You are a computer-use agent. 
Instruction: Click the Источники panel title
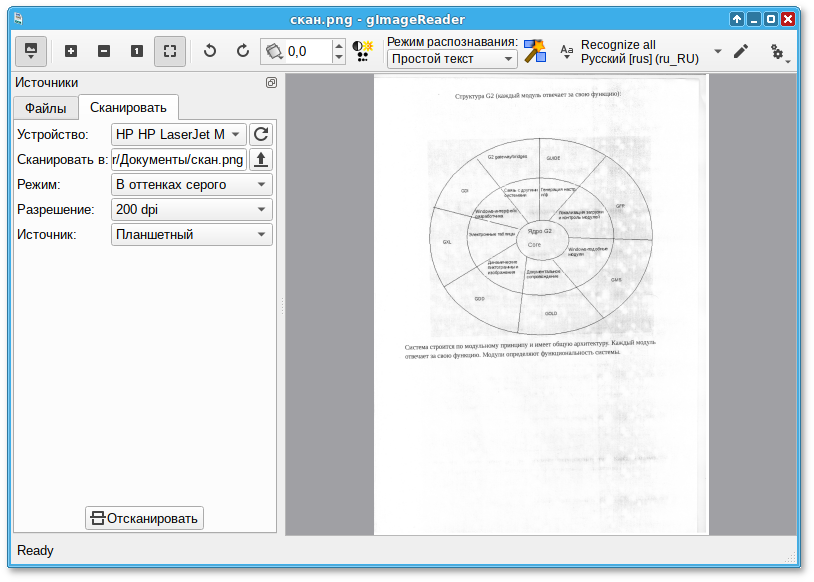point(47,83)
